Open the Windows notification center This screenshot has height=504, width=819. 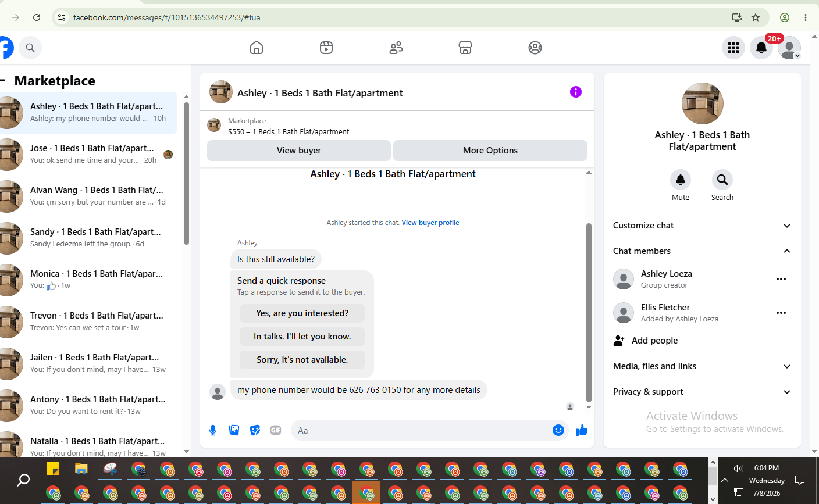[x=800, y=480]
